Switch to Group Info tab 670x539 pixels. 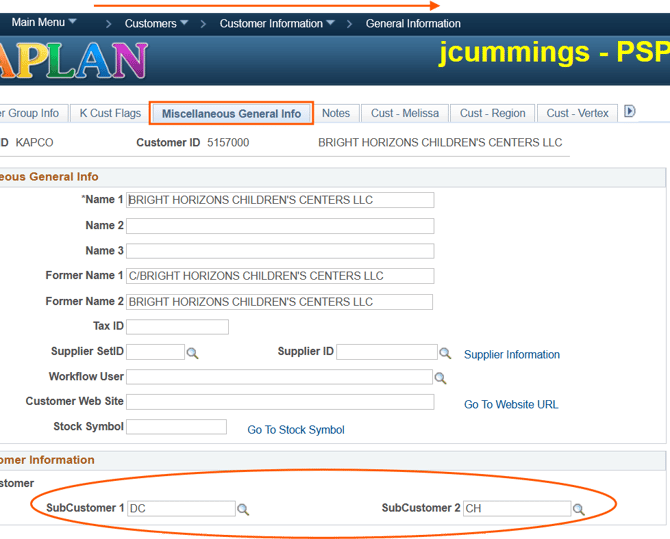pos(33,113)
